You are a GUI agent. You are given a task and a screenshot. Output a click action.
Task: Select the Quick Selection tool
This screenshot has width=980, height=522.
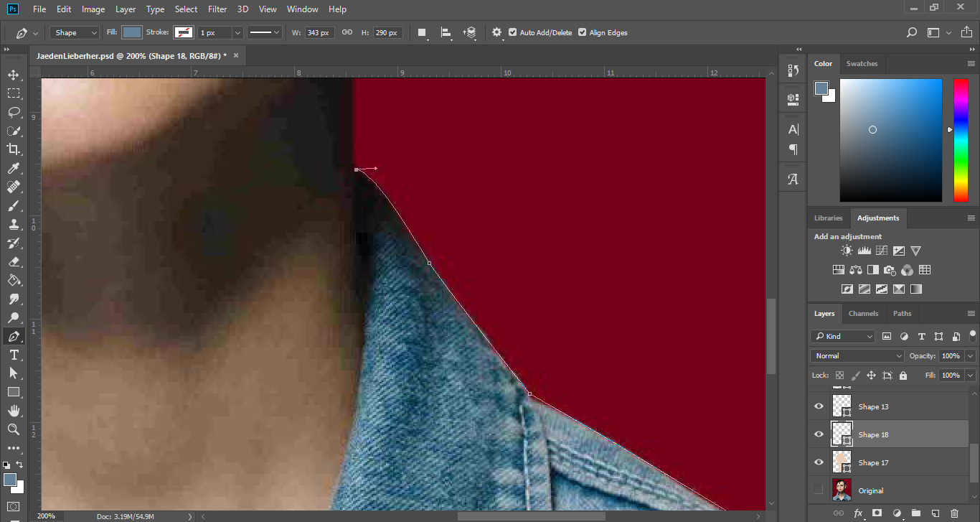[x=14, y=131]
